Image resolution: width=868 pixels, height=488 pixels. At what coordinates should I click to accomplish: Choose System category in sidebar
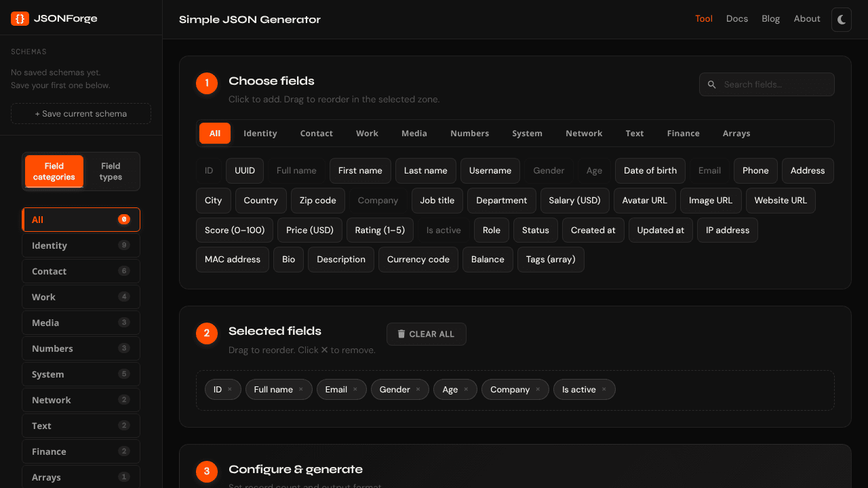coord(81,374)
